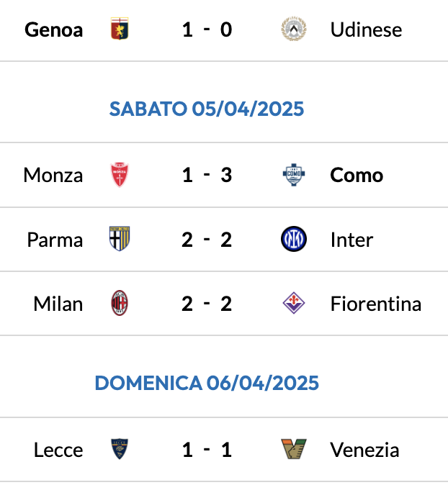Open the Genoa team name link
Screen dimensions: 448x485
[x=54, y=30]
